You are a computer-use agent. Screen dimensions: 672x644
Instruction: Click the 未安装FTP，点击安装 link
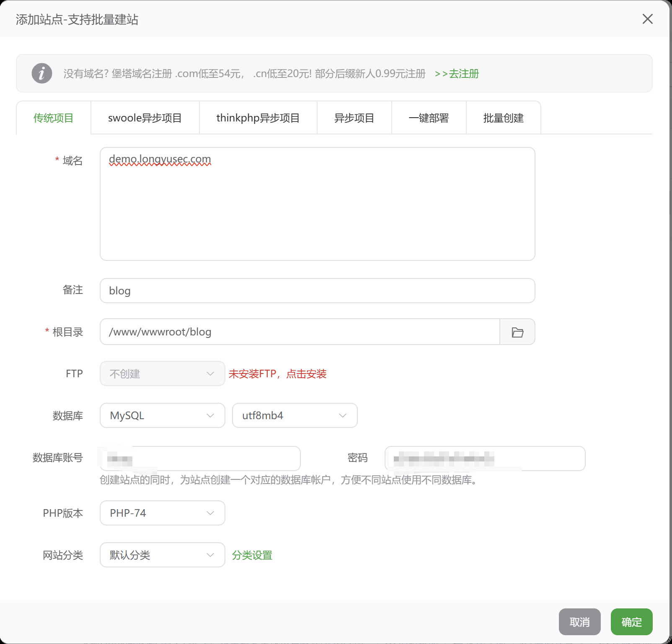click(277, 374)
